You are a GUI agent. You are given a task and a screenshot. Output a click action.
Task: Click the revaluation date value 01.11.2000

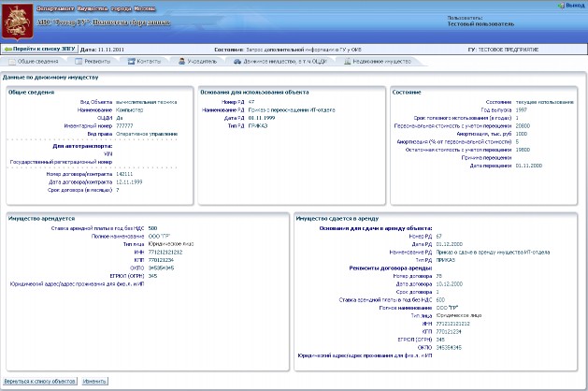529,166
